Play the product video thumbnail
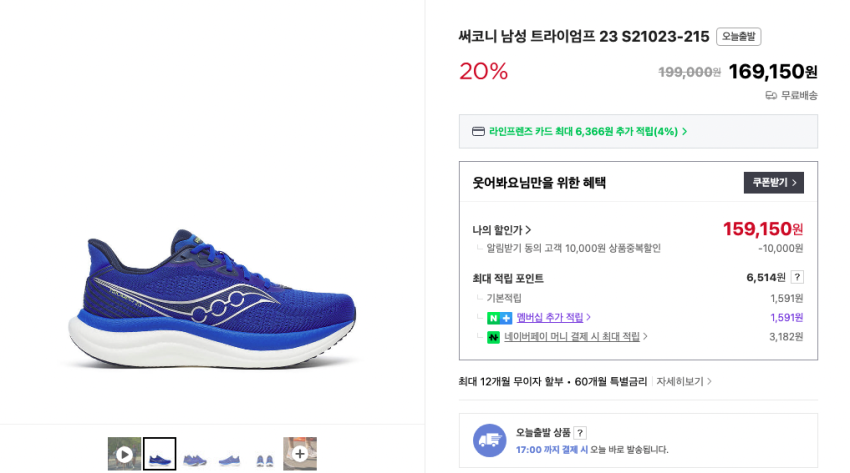 [x=124, y=454]
